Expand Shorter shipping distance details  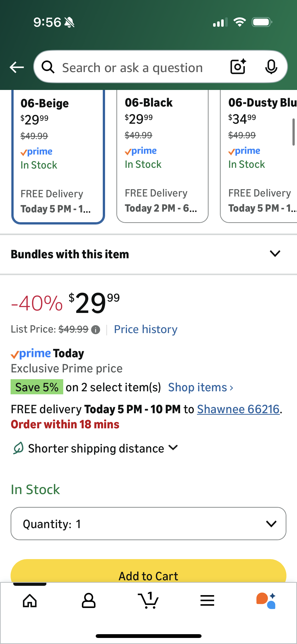tap(96, 448)
